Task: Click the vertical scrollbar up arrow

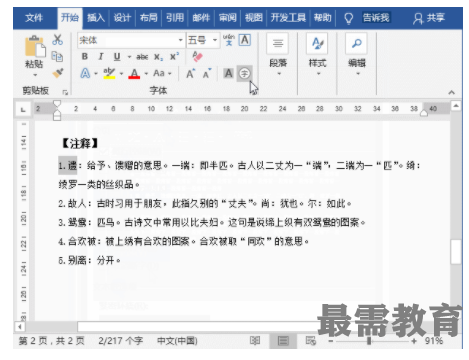Action: point(456,106)
